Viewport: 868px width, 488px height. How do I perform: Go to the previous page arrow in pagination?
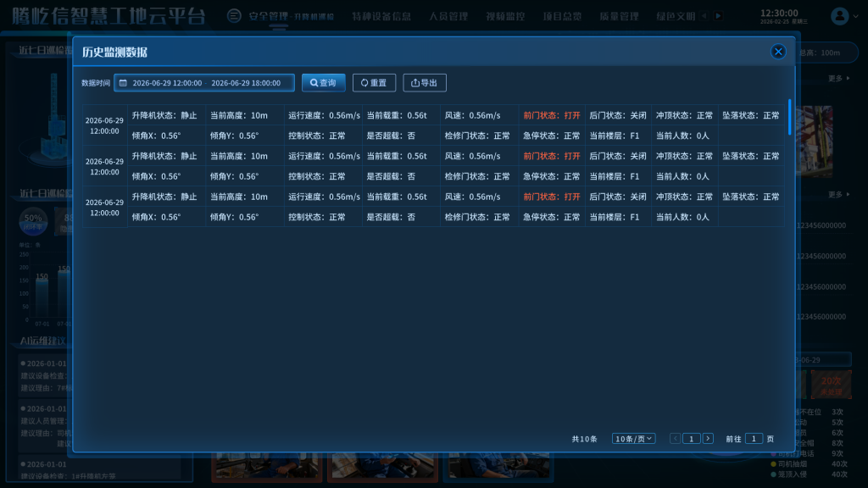675,439
